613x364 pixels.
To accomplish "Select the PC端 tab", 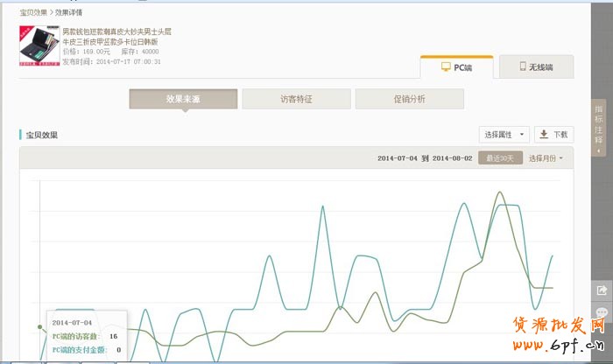I will (456, 67).
